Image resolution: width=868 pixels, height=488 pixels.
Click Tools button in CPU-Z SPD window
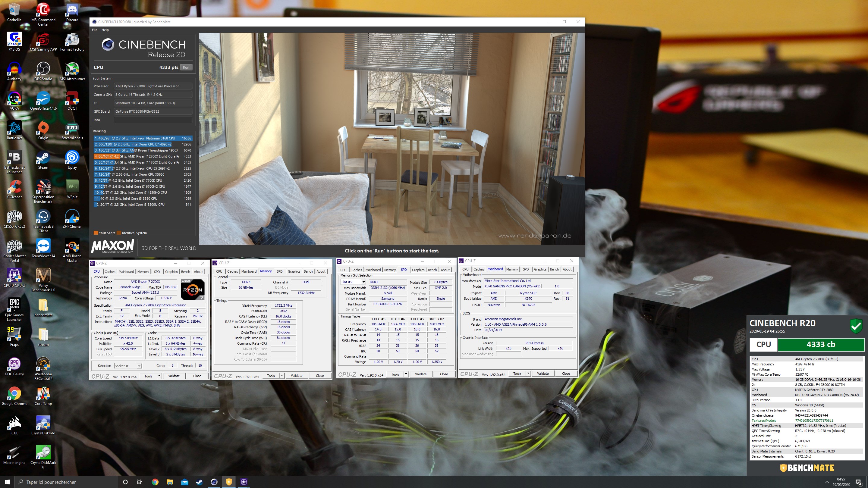click(x=395, y=374)
